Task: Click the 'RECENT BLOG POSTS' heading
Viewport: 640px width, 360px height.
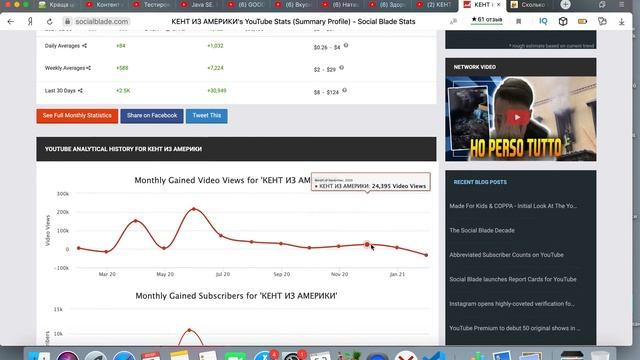Action: pyautogui.click(x=480, y=182)
